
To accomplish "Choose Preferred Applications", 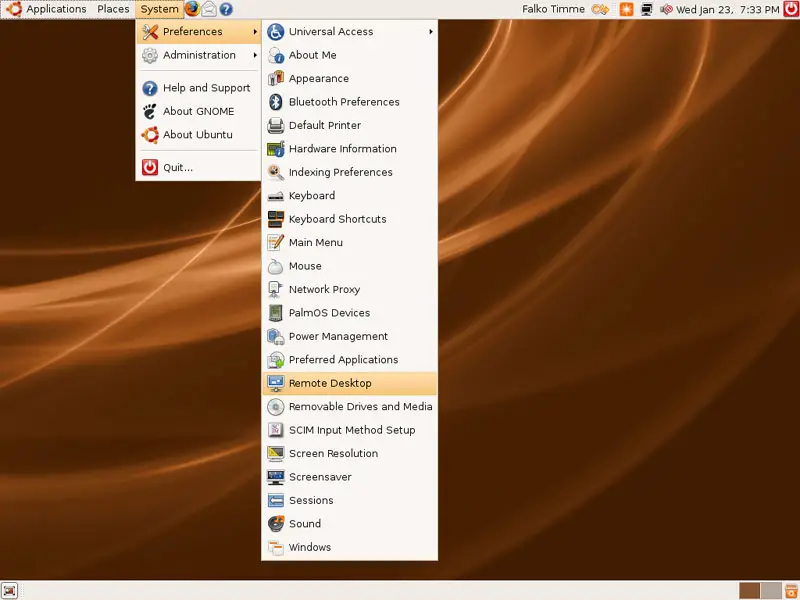I will [349, 360].
